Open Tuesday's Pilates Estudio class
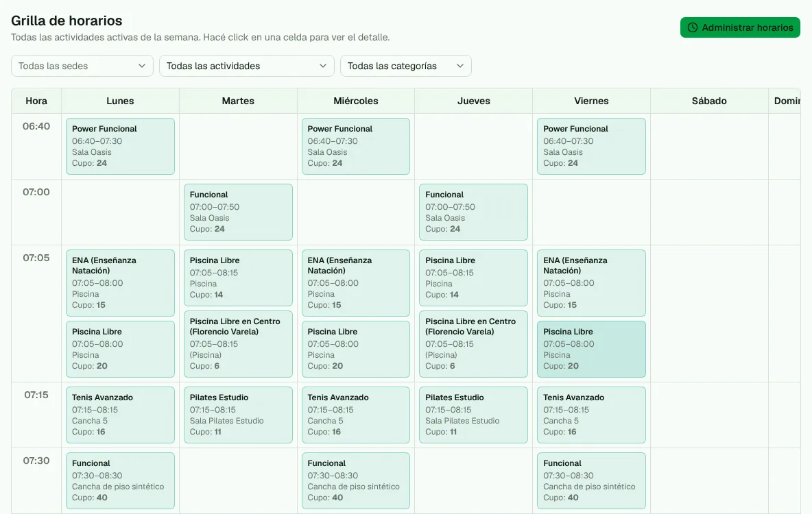The width and height of the screenshot is (812, 514). (238, 415)
